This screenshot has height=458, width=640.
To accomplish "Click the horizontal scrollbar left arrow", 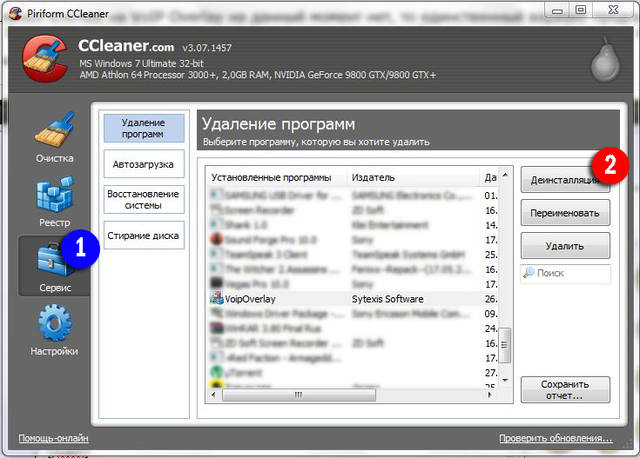I will (213, 395).
